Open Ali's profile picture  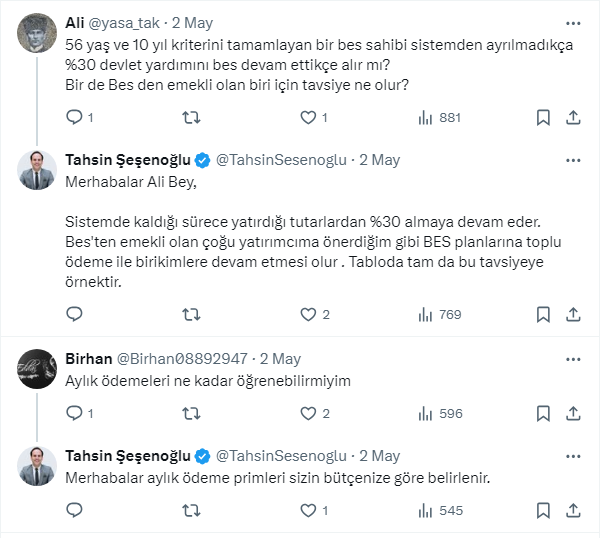pyautogui.click(x=37, y=34)
